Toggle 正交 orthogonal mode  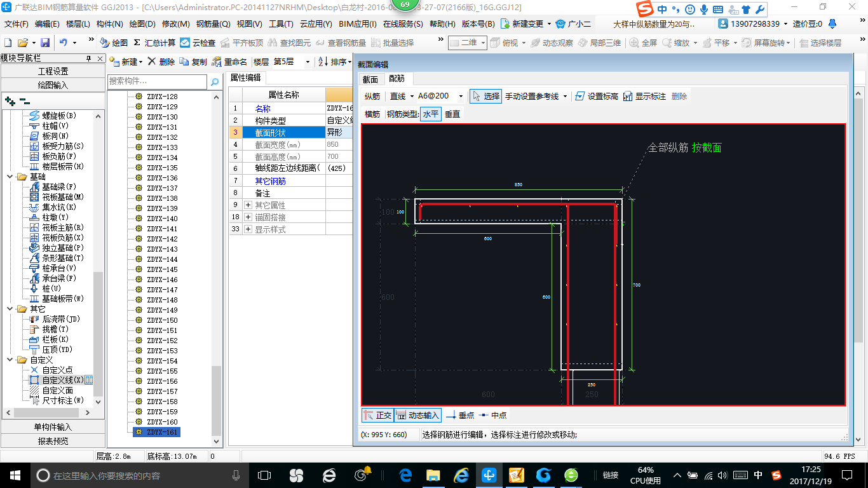(x=377, y=415)
